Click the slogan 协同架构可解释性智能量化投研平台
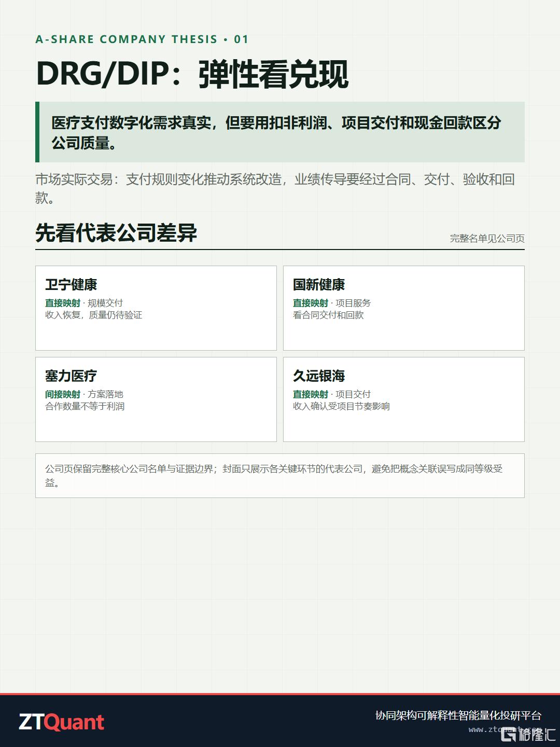Image resolution: width=560 pixels, height=747 pixels. click(x=458, y=715)
